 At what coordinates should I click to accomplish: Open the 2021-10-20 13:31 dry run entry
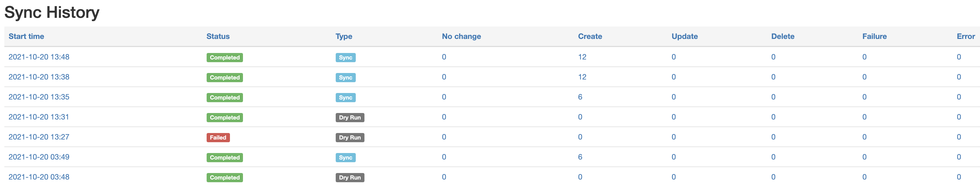[x=39, y=117]
